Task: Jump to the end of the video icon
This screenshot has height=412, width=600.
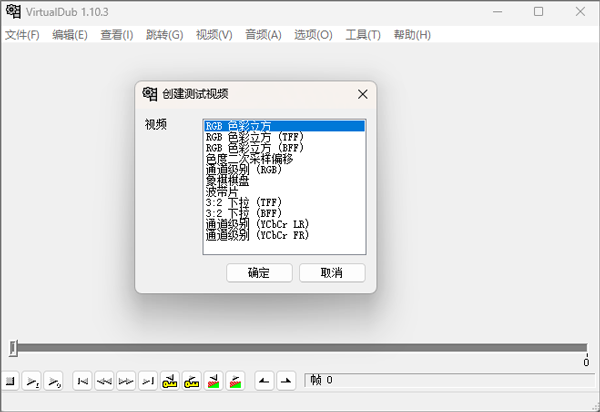Action: (x=148, y=381)
